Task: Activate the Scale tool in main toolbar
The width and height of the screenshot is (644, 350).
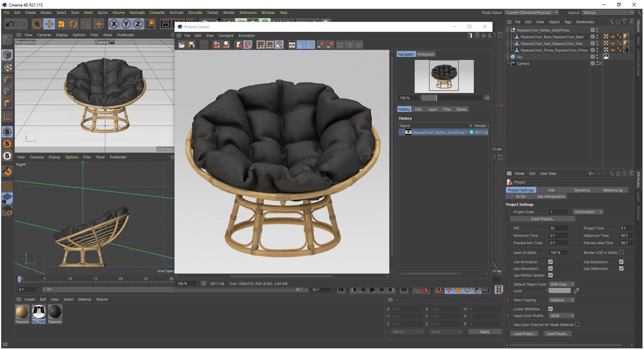Action: click(61, 24)
